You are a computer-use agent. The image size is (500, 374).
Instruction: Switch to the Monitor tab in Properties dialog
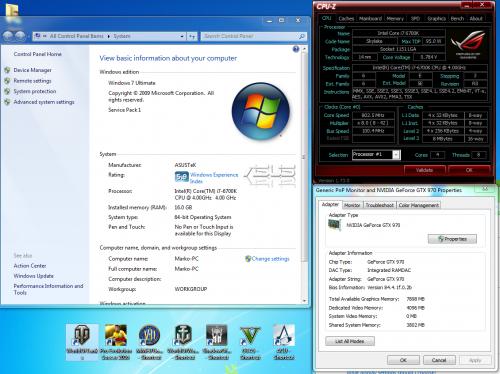[352, 205]
